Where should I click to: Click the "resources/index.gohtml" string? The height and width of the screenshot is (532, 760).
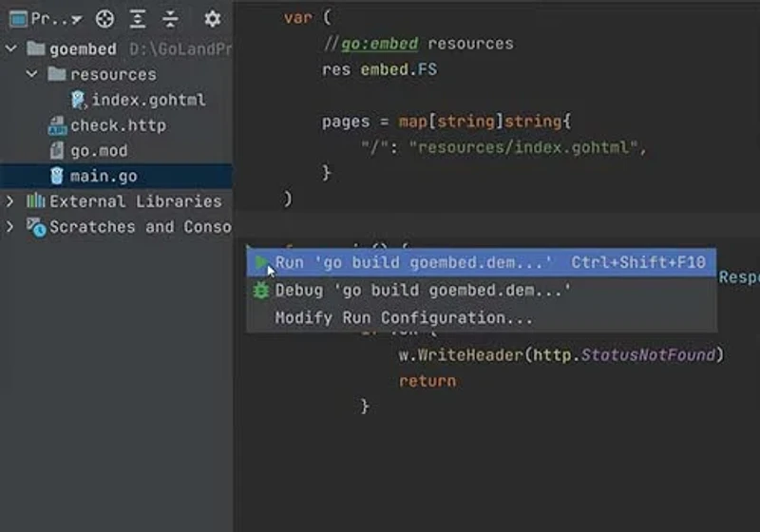(x=522, y=147)
